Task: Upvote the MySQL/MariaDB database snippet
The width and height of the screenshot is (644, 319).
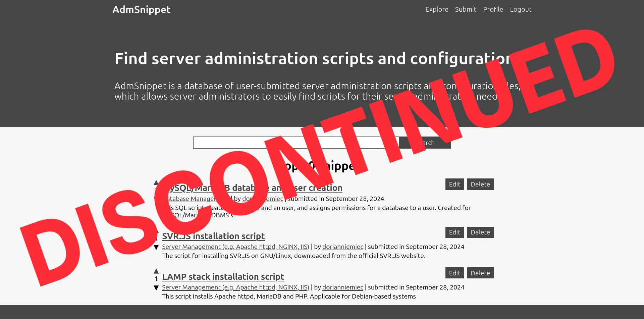Action: 156,182
